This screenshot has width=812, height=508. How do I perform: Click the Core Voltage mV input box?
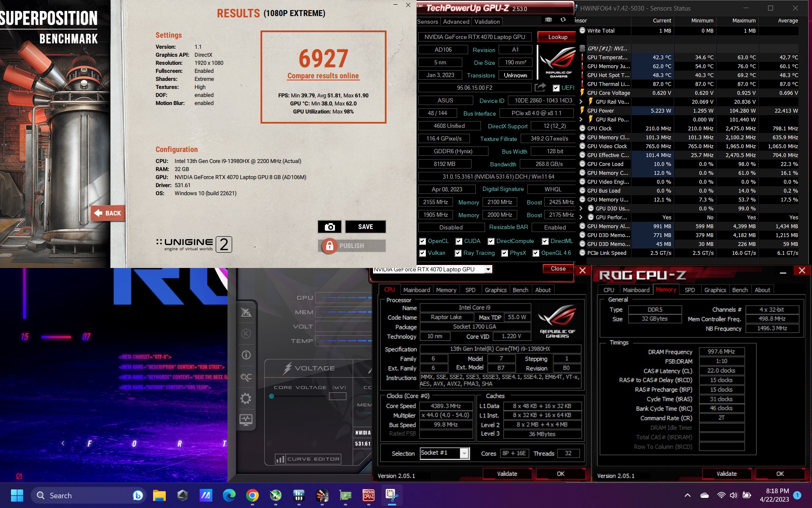point(337,396)
